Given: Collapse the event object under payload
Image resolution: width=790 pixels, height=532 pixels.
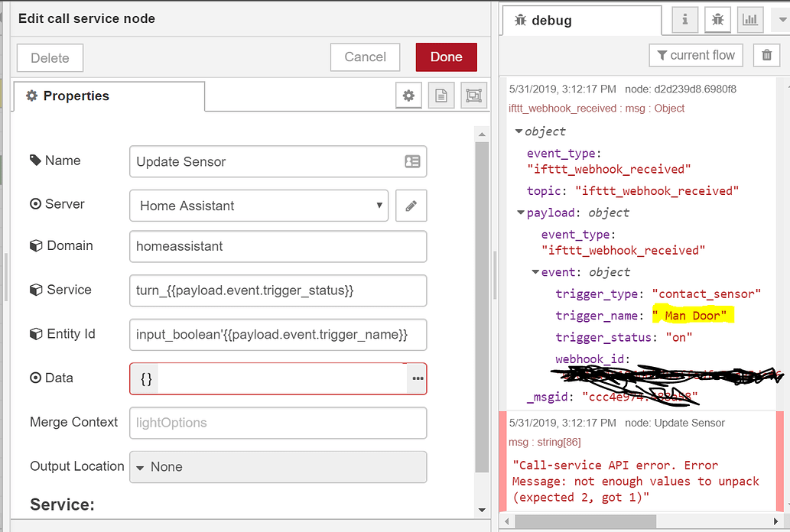Looking at the screenshot, I should 535,271.
